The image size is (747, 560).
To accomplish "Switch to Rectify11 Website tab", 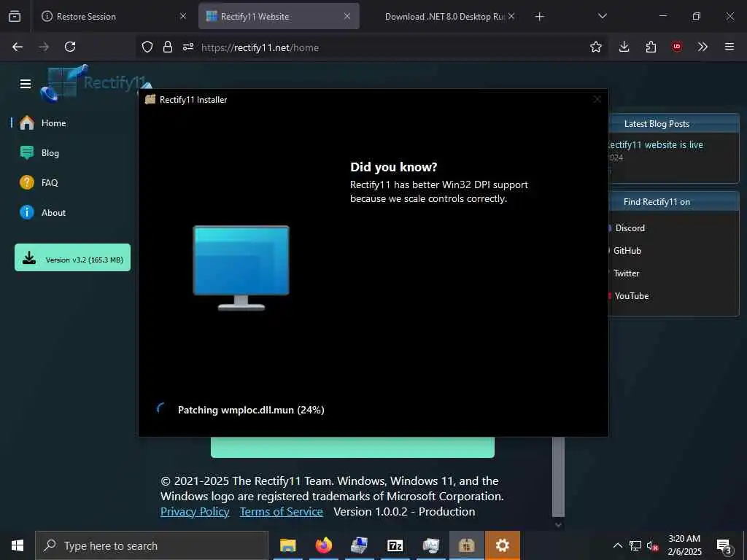I will [x=279, y=16].
